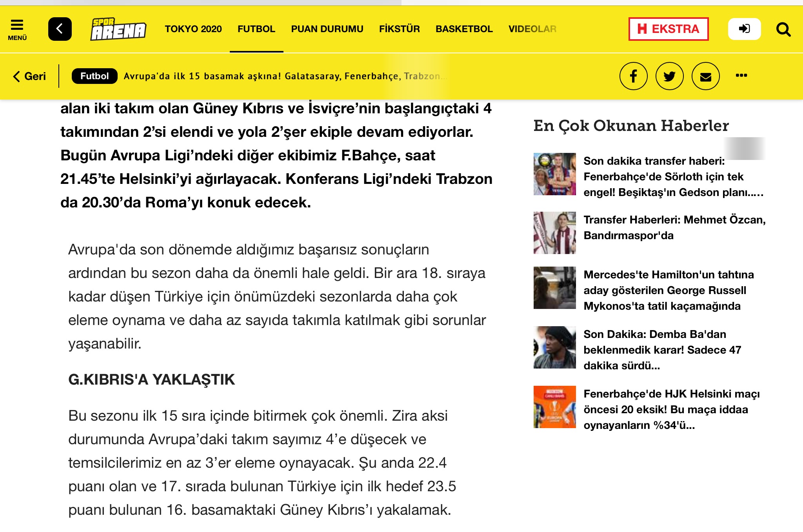Open the hamburger MENÜ icon
The image size is (803, 532).
[x=17, y=29]
